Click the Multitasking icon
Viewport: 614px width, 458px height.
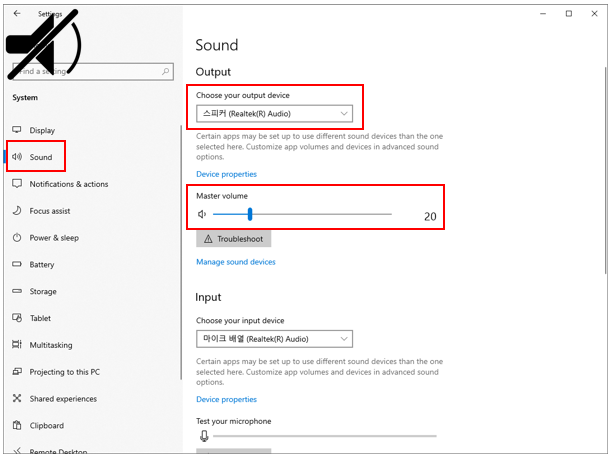click(17, 344)
